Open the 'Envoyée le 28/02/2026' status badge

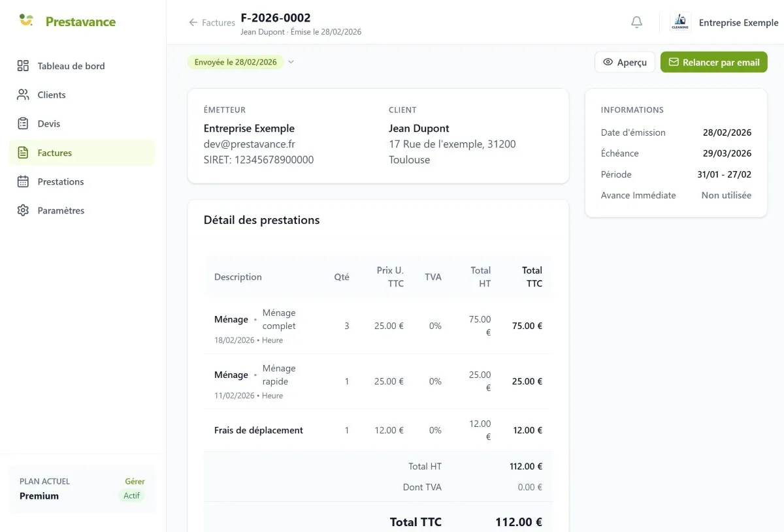pos(236,63)
